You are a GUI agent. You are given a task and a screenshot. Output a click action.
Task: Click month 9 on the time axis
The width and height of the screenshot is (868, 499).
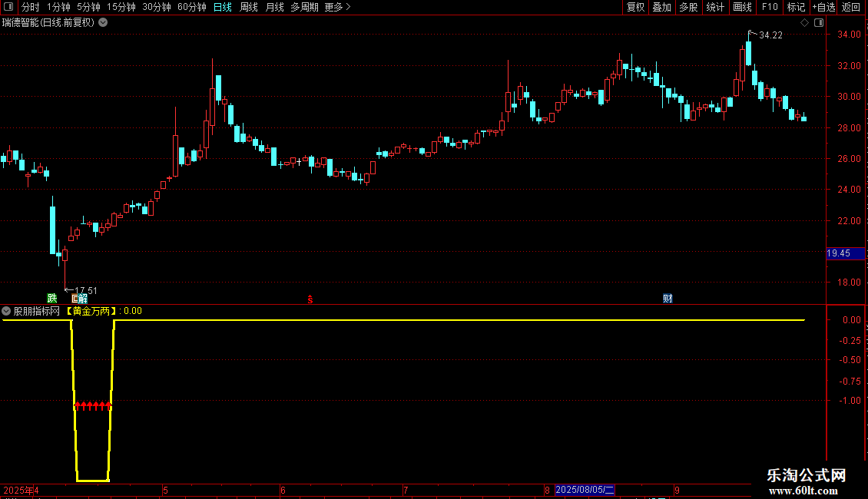[x=677, y=490]
